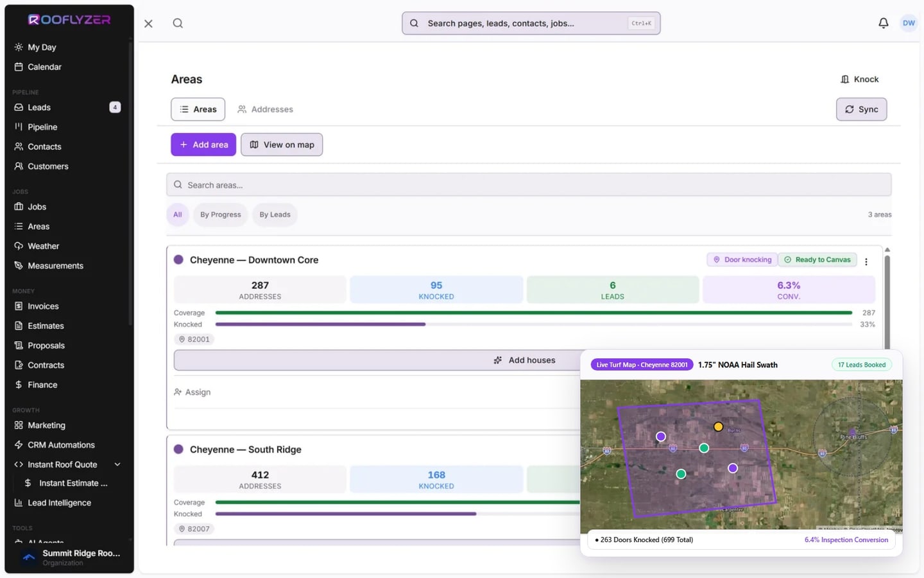The height and width of the screenshot is (578, 924).
Task: Open the notifications bell
Action: (x=884, y=23)
